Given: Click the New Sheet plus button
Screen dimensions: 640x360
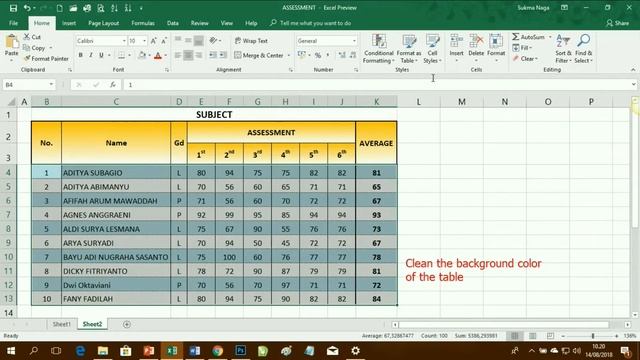Looking at the screenshot, I should [x=127, y=324].
